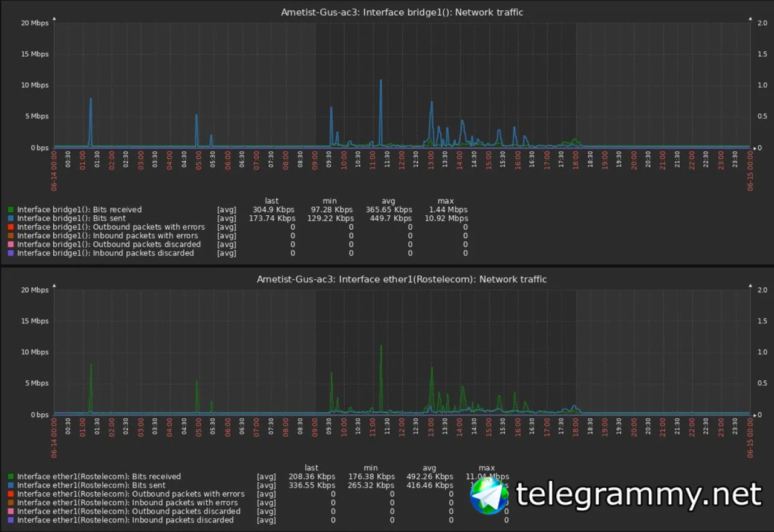
Task: Click 'Interface ether1(Rostelecom): Outbound packets with errors' label
Action: [131, 494]
